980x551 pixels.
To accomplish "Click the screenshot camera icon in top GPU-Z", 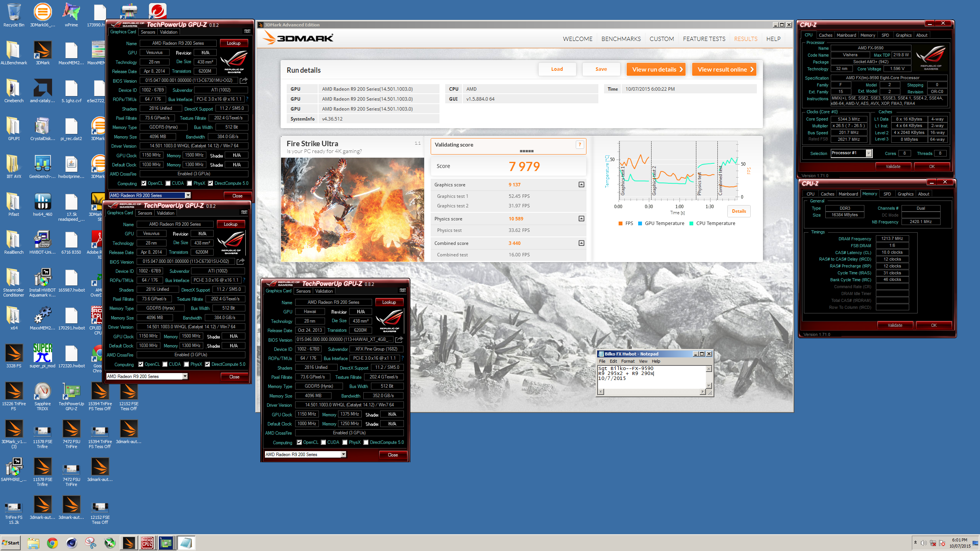I will tap(247, 31).
